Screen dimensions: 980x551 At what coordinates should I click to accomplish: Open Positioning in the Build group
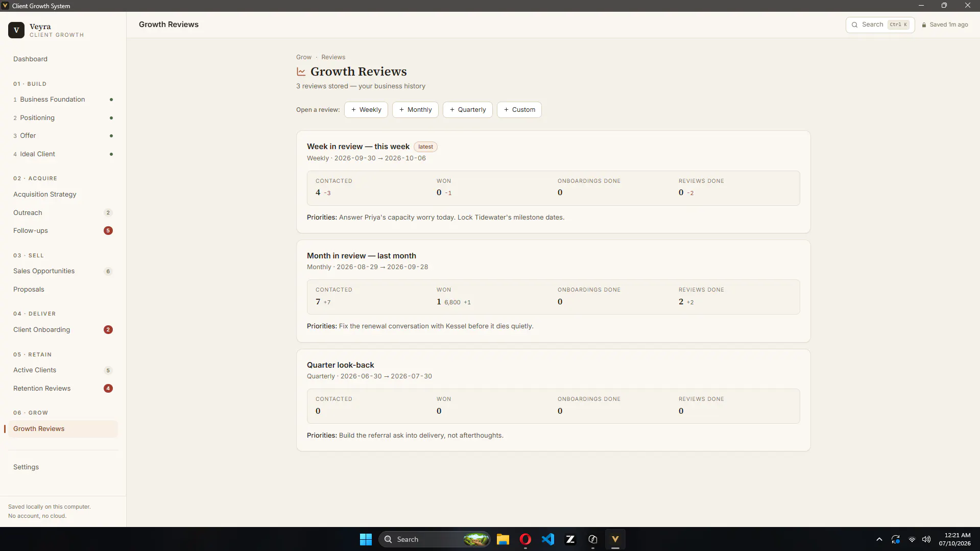(x=63, y=118)
